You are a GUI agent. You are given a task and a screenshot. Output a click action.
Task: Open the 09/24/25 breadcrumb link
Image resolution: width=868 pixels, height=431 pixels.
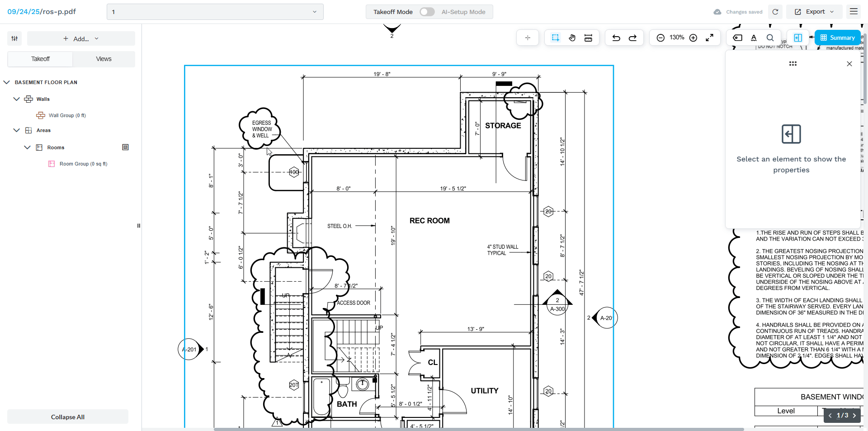coord(24,12)
